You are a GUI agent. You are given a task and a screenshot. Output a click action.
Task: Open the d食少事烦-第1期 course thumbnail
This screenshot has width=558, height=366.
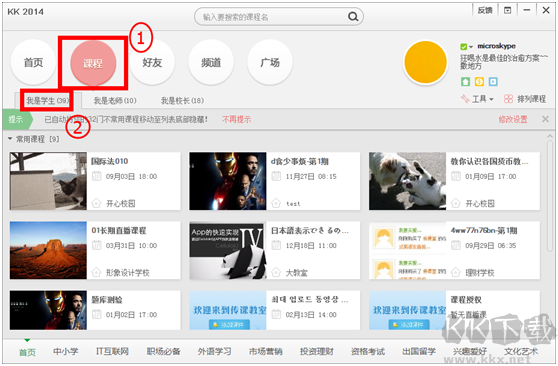(228, 181)
